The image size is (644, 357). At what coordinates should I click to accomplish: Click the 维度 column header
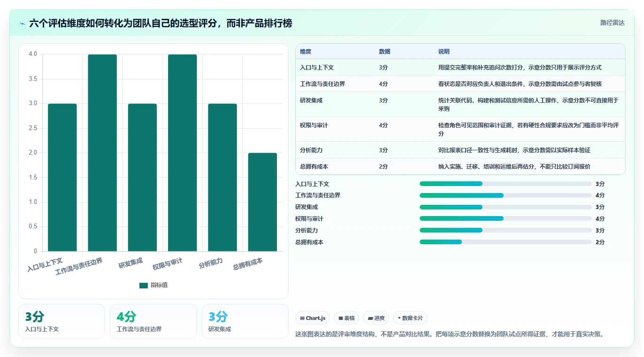click(306, 52)
